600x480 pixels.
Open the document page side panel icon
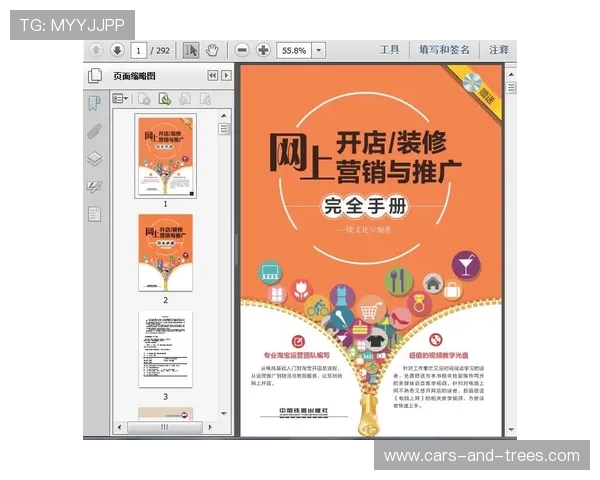(x=95, y=214)
